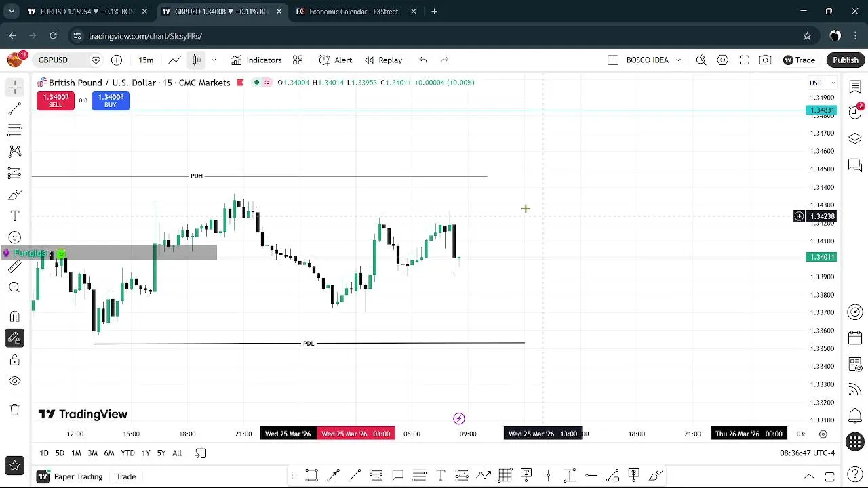Open the USD currency dropdown
This screenshot has height=488, width=868.
[x=822, y=83]
